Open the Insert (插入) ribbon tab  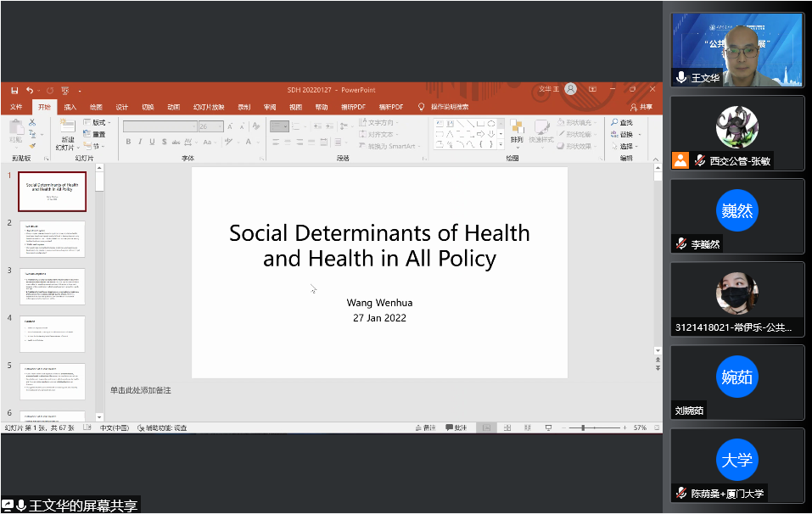pyautogui.click(x=70, y=107)
